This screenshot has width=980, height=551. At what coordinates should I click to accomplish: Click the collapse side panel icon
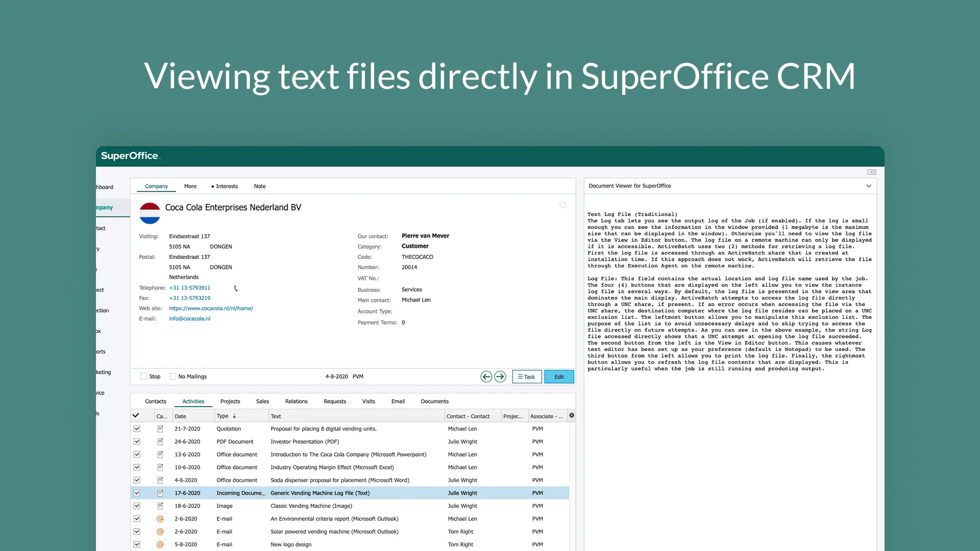click(871, 172)
